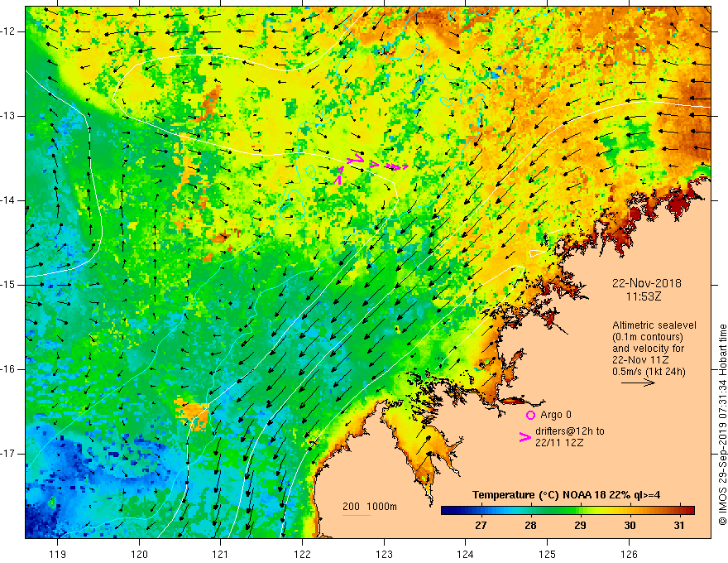
Task: Click the "22-Nov 11Z" text
Action: (642, 360)
